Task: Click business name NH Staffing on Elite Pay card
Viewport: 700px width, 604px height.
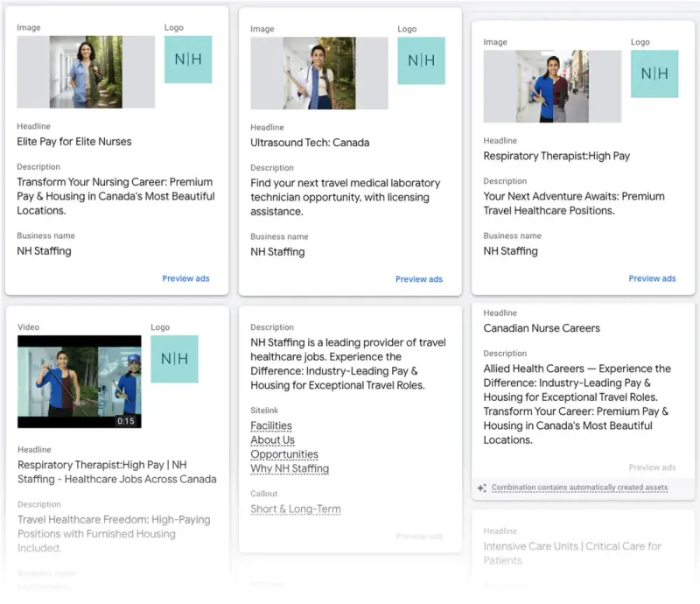Action: [45, 251]
